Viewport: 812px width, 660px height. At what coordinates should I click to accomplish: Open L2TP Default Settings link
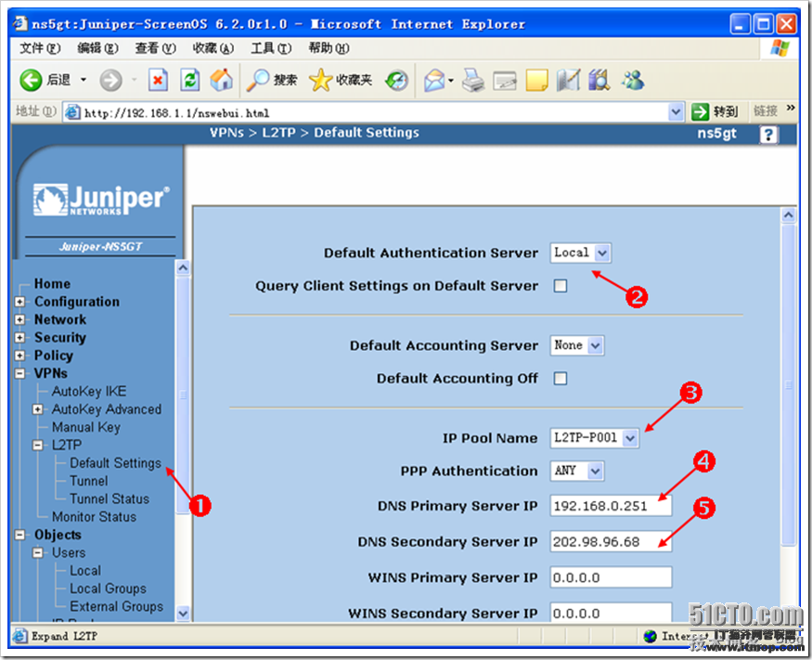(x=115, y=463)
